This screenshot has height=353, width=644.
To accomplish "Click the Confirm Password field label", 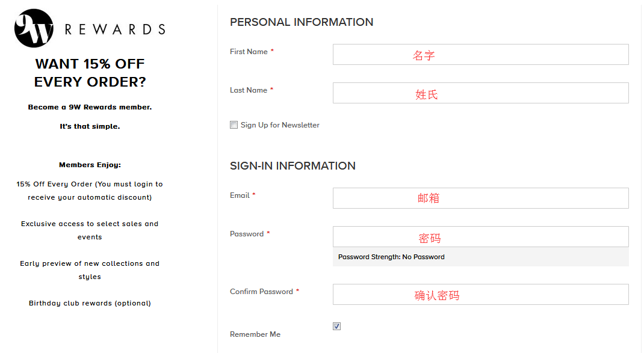I will click(x=261, y=292).
